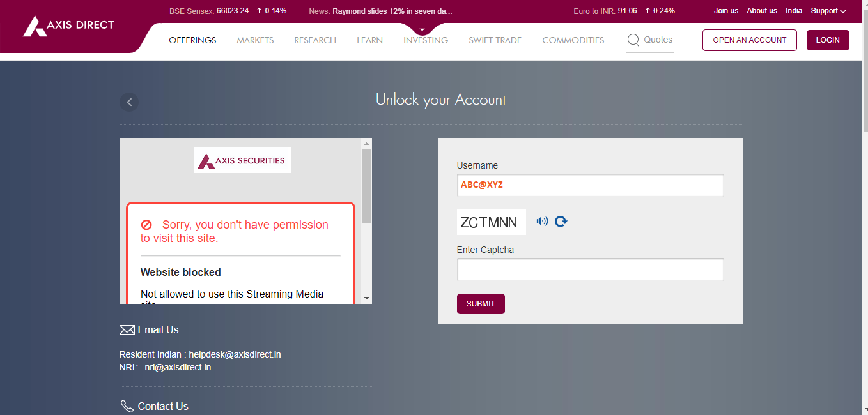This screenshot has width=868, height=415.
Task: Click the Axis Direct logo
Action: coord(68,26)
